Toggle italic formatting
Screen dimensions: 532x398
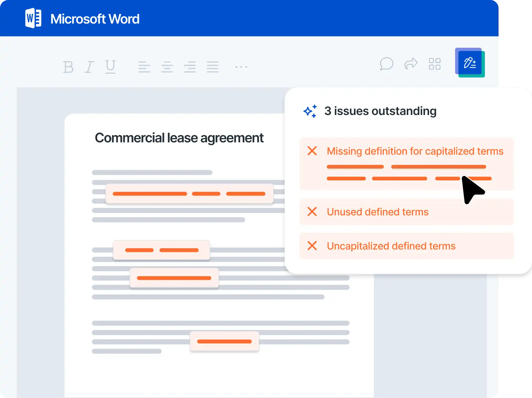click(x=89, y=67)
